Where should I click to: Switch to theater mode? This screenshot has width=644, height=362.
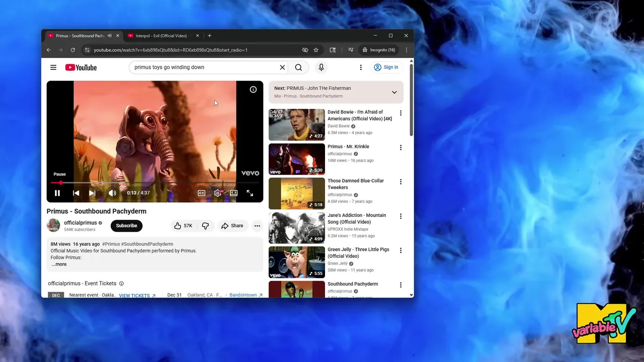tap(234, 193)
